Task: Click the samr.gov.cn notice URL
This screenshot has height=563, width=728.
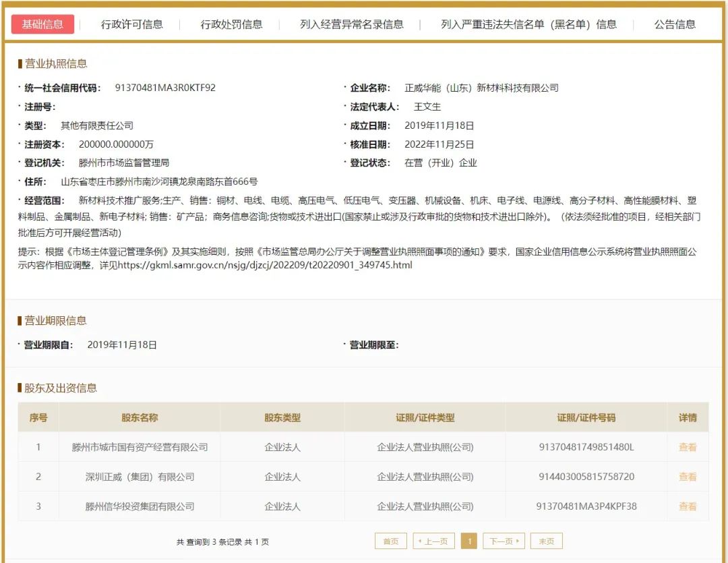Action: point(265,265)
